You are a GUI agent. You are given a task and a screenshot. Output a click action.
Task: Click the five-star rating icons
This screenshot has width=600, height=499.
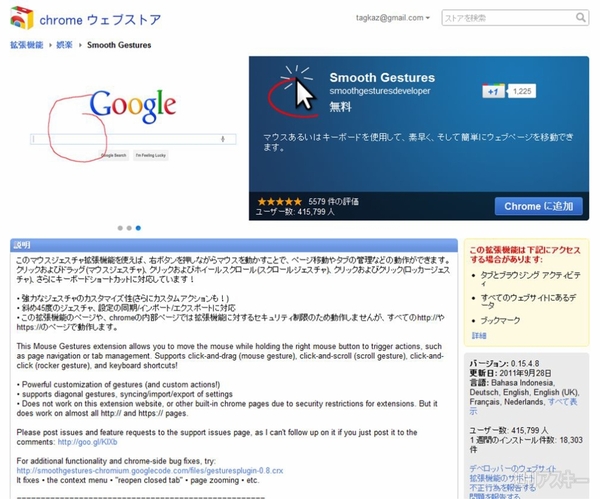[280, 201]
